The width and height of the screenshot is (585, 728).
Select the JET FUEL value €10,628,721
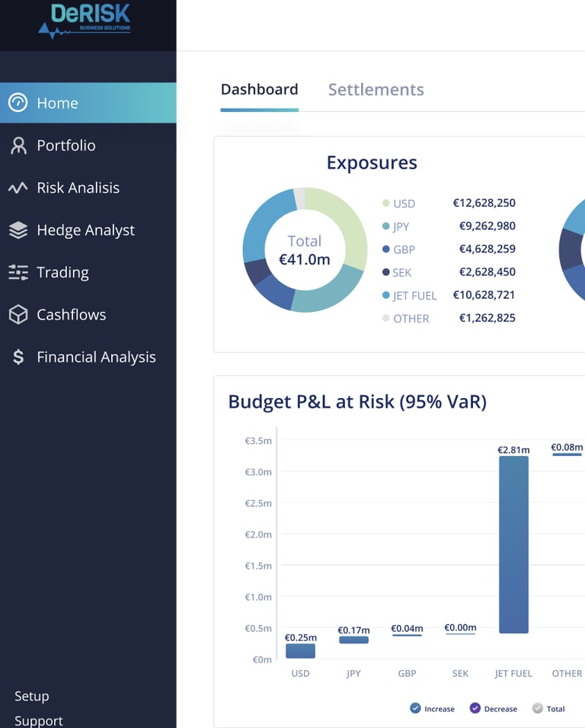pos(484,295)
